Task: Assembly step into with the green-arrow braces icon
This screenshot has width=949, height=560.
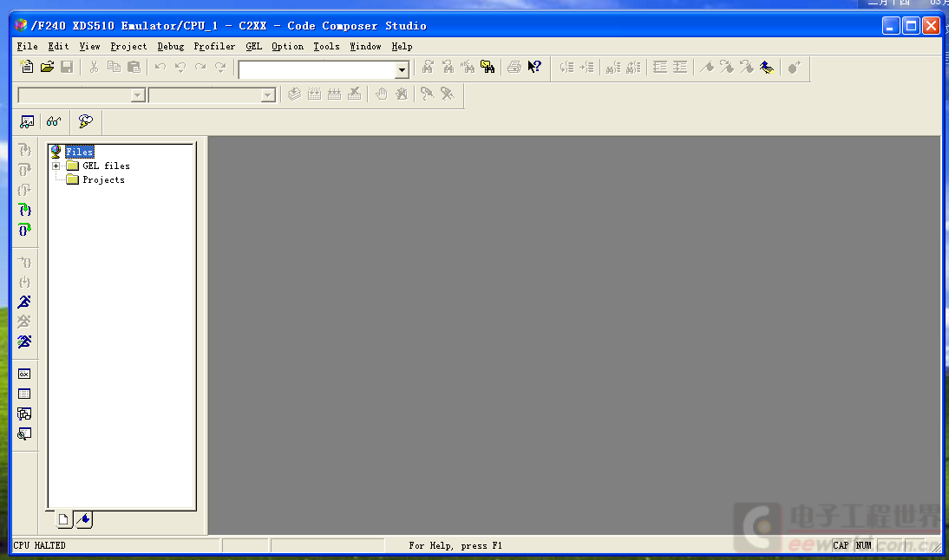Action: click(25, 210)
